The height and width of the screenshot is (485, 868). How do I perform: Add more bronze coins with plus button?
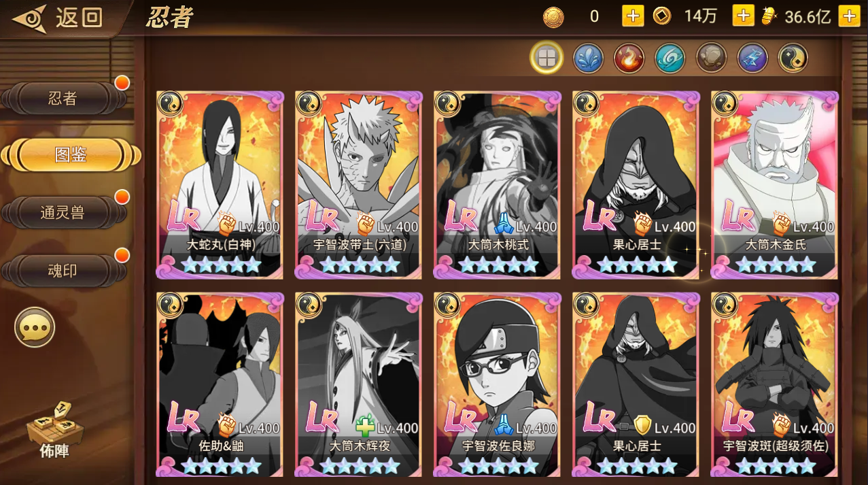point(633,16)
